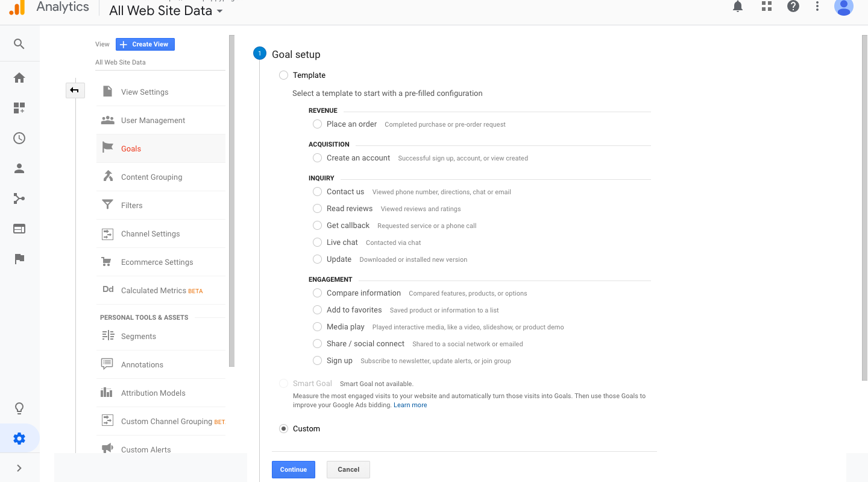Viewport: 868px width, 482px height.
Task: Open Channel Settings menu item
Action: coord(160,233)
